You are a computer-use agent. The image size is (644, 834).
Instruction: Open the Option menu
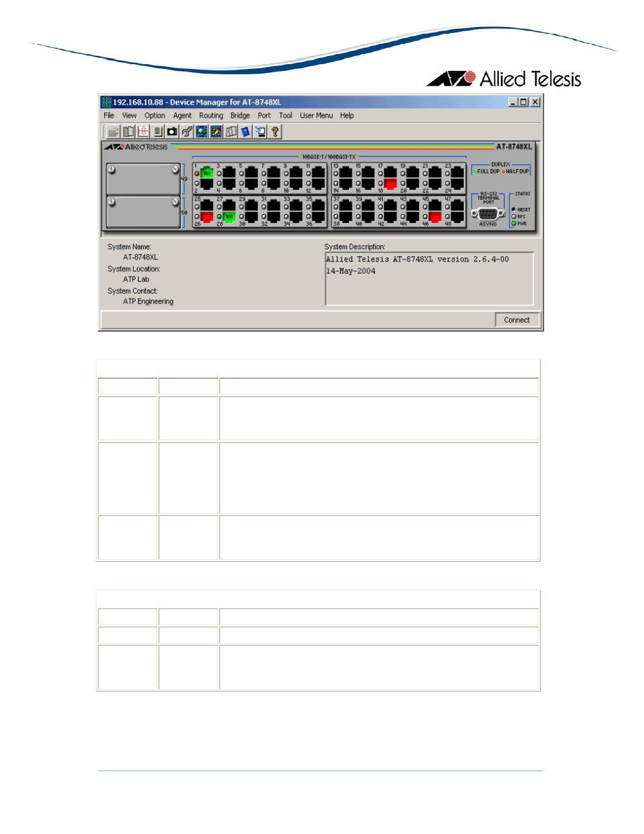click(155, 115)
